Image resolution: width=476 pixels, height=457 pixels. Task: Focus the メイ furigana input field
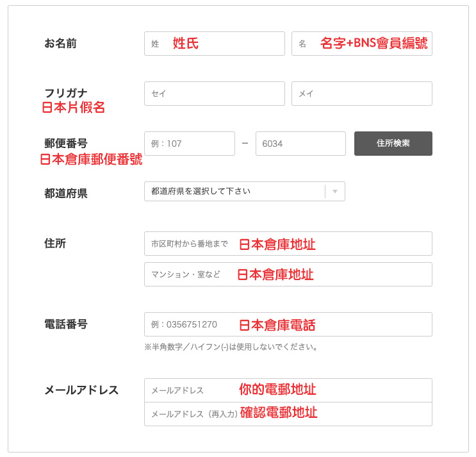click(361, 94)
